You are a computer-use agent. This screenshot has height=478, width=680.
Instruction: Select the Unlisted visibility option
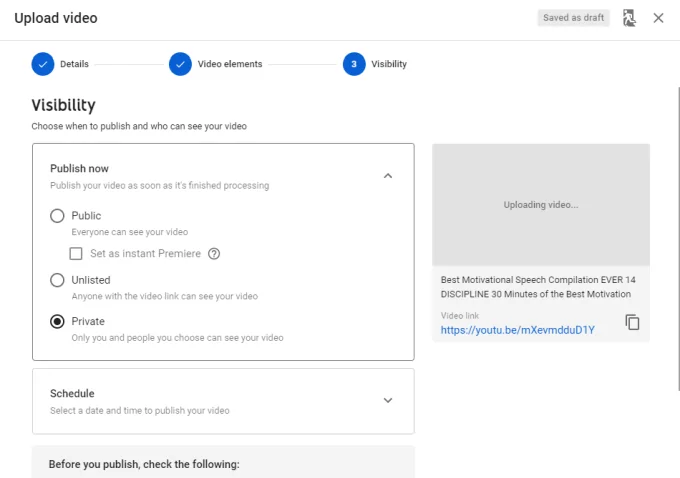57,280
